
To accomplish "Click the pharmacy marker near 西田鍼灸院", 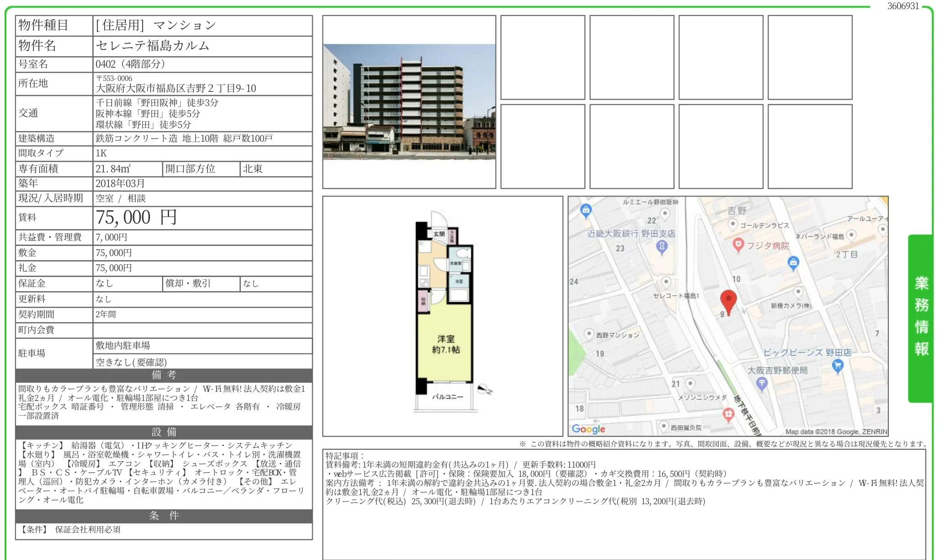I will click(x=728, y=414).
